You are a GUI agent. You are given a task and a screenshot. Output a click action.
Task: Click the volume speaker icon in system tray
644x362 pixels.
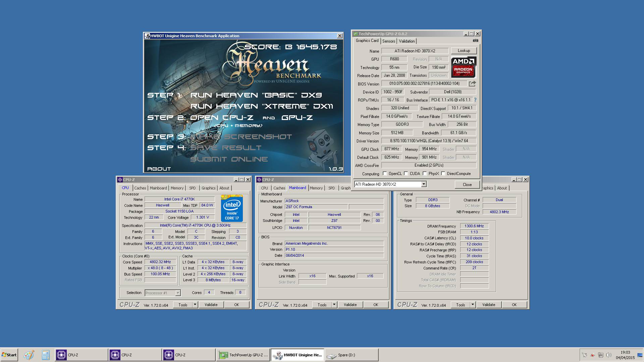pos(608,355)
